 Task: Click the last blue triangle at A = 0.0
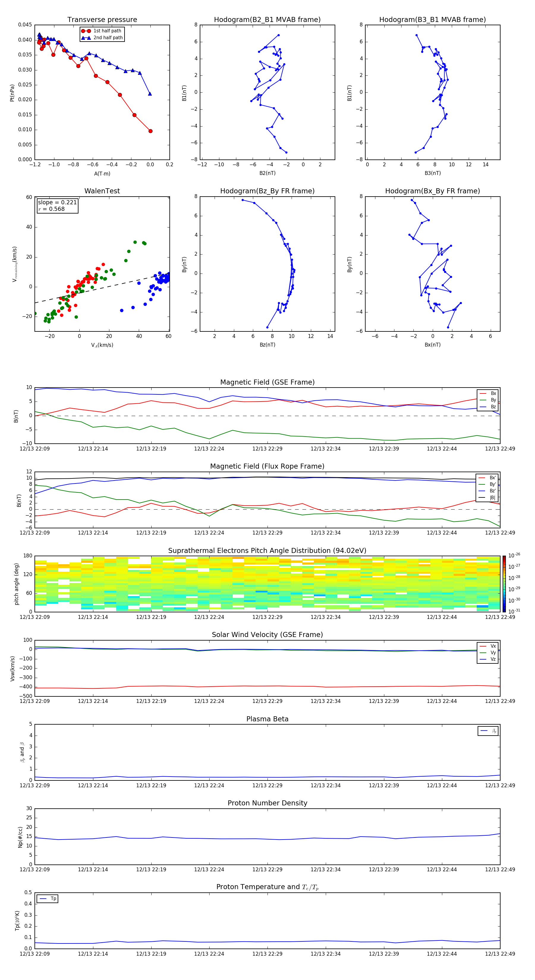pos(150,94)
